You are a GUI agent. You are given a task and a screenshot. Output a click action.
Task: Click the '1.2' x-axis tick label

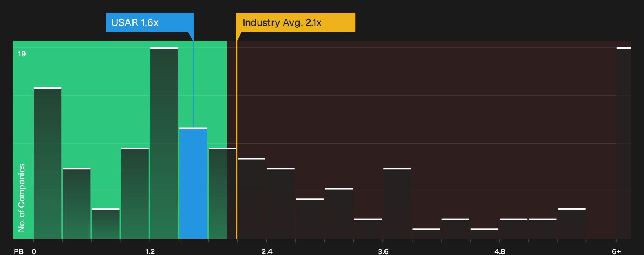[x=150, y=251]
